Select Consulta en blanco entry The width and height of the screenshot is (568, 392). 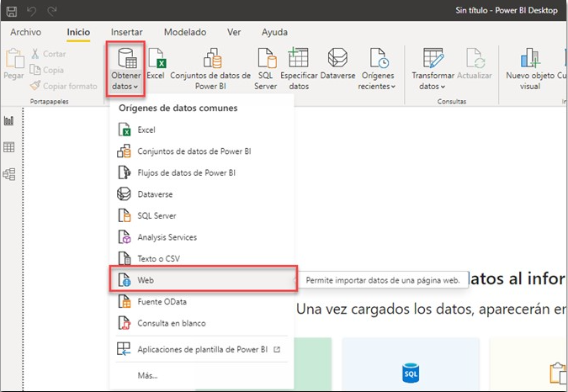pos(201,323)
